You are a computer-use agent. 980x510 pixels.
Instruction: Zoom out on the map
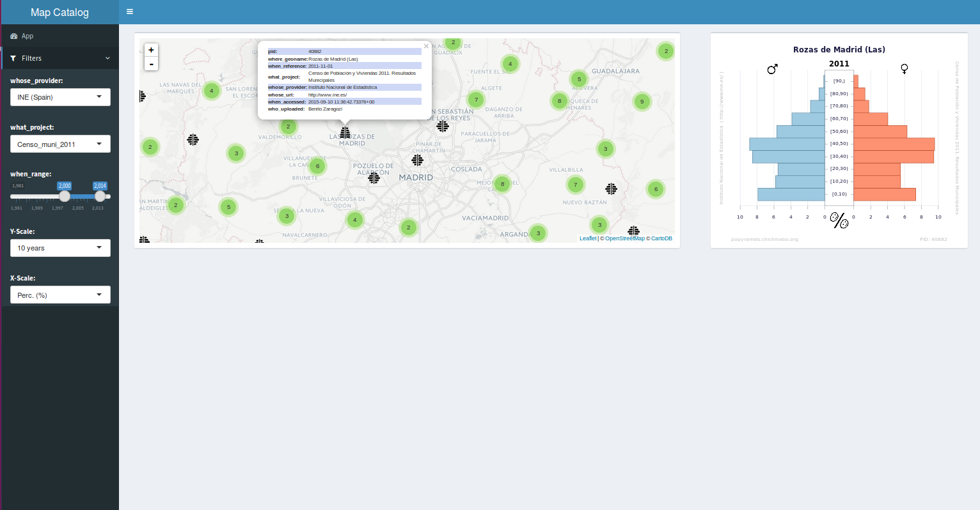pos(151,64)
